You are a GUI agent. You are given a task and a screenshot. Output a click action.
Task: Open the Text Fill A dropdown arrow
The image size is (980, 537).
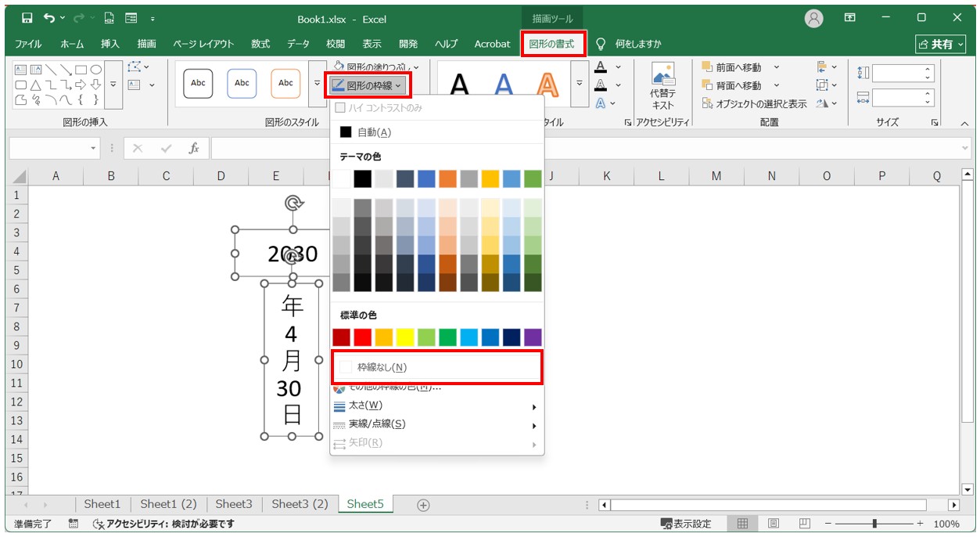[x=618, y=67]
